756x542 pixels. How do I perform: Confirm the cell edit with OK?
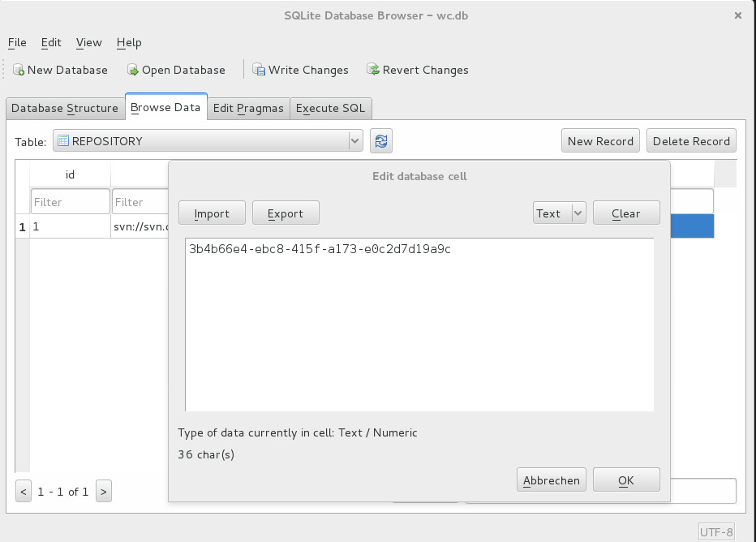point(625,480)
